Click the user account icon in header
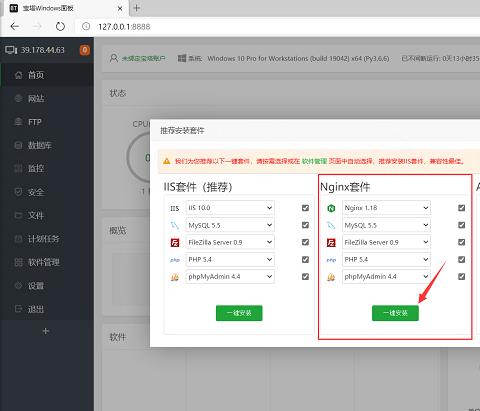This screenshot has height=411, width=480. 114,58
